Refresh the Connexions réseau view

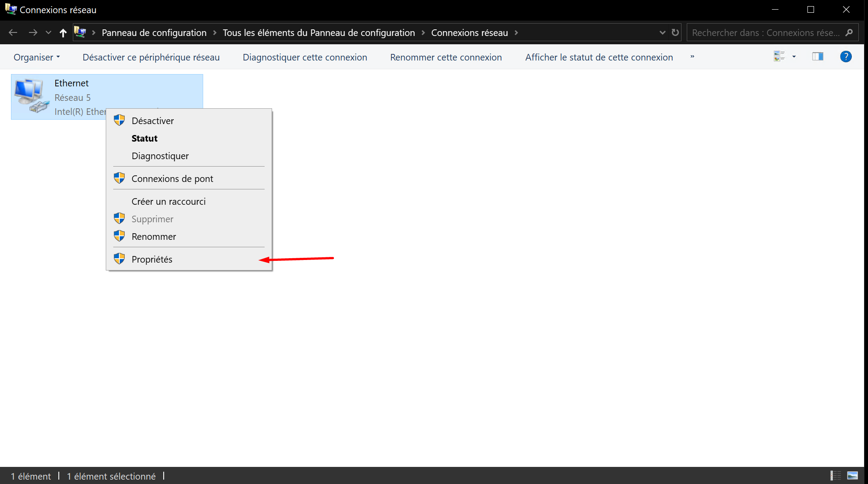pyautogui.click(x=675, y=32)
